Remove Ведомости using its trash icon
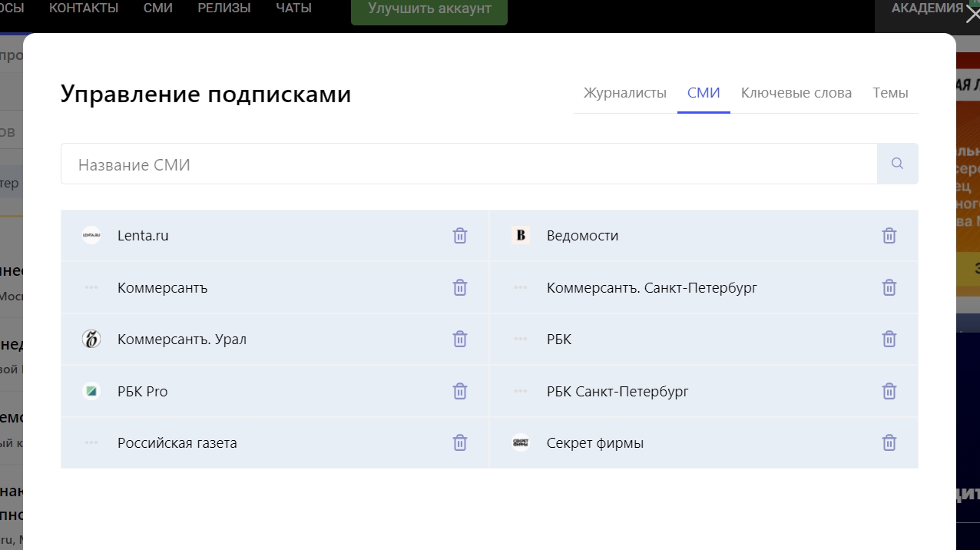This screenshot has height=550, width=980. pyautogui.click(x=889, y=236)
